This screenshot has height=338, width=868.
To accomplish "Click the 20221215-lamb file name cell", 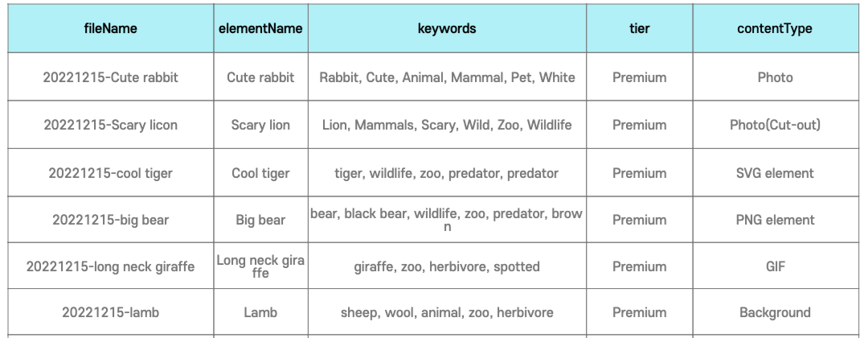I will [111, 312].
